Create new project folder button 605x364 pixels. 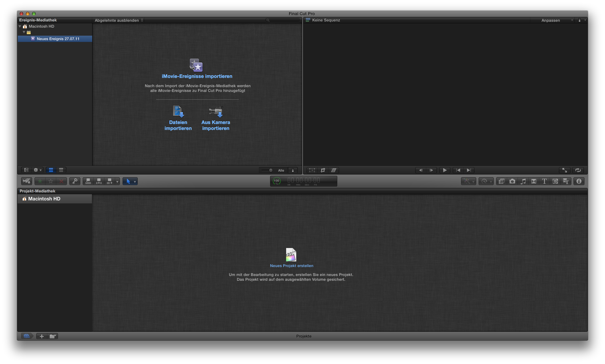[x=53, y=336]
